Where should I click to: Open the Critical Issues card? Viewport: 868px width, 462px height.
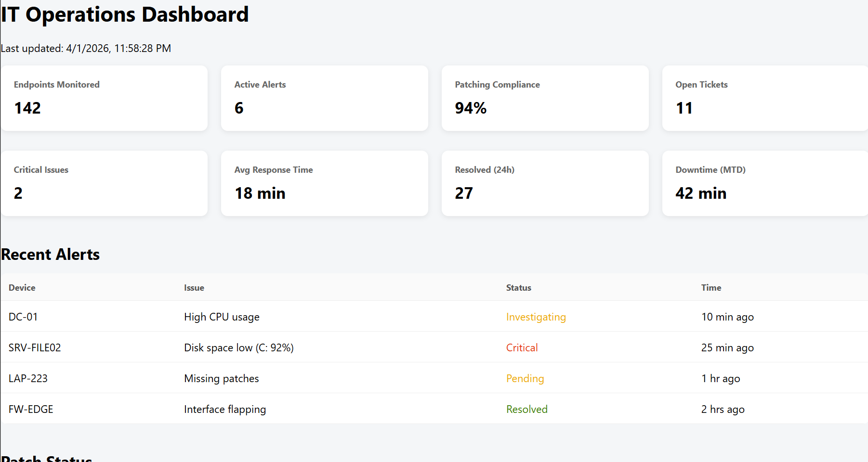(104, 183)
